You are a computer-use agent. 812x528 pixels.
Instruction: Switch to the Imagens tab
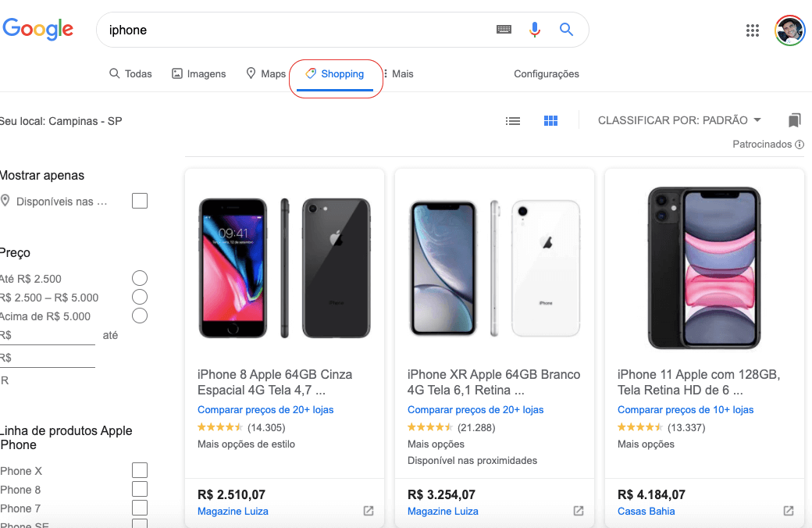pos(199,74)
